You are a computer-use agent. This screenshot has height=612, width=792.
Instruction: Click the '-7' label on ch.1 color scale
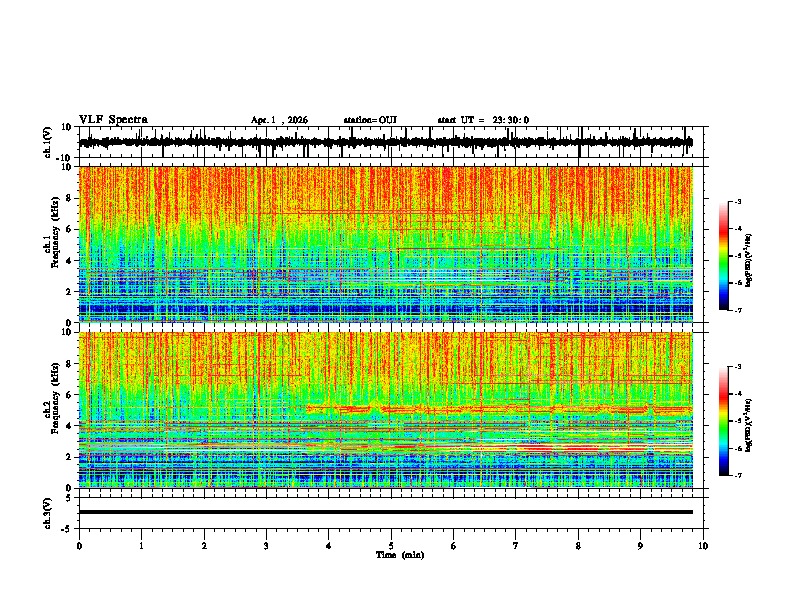737,310
